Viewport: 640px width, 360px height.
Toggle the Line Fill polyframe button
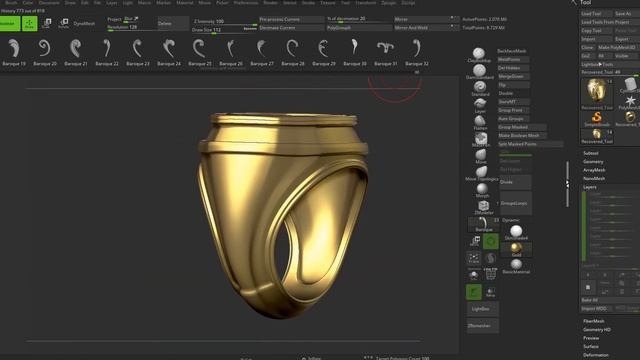pyautogui.click(x=491, y=274)
